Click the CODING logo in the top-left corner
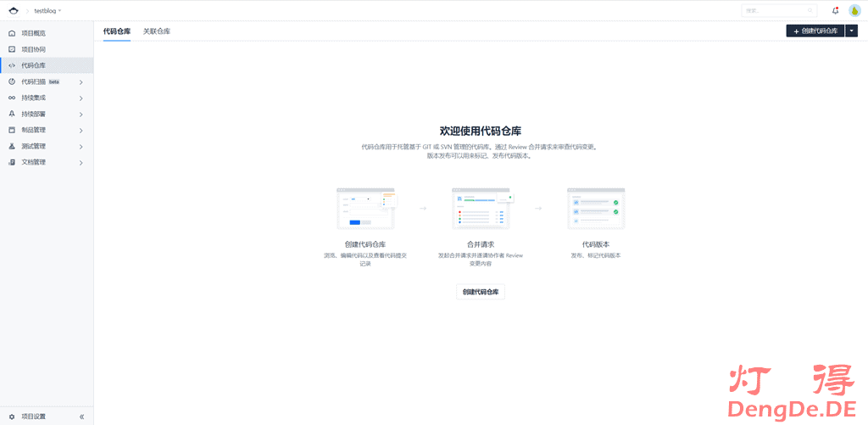Screen dimensions: 868x425 click(13, 10)
